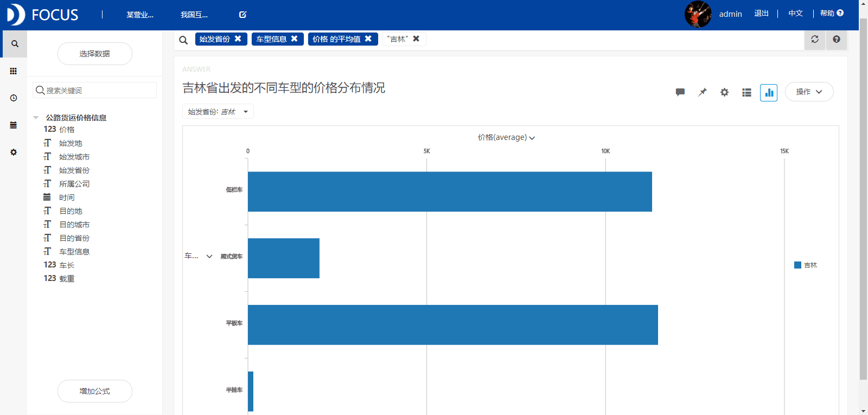Remove the 价格 的平均值 query tag
This screenshot has width=868, height=415.
(368, 39)
